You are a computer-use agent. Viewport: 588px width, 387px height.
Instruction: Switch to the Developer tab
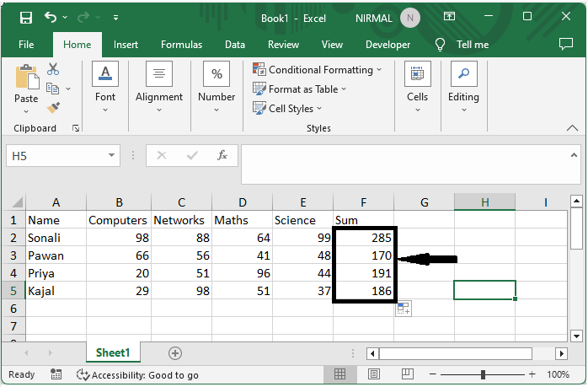coord(388,45)
